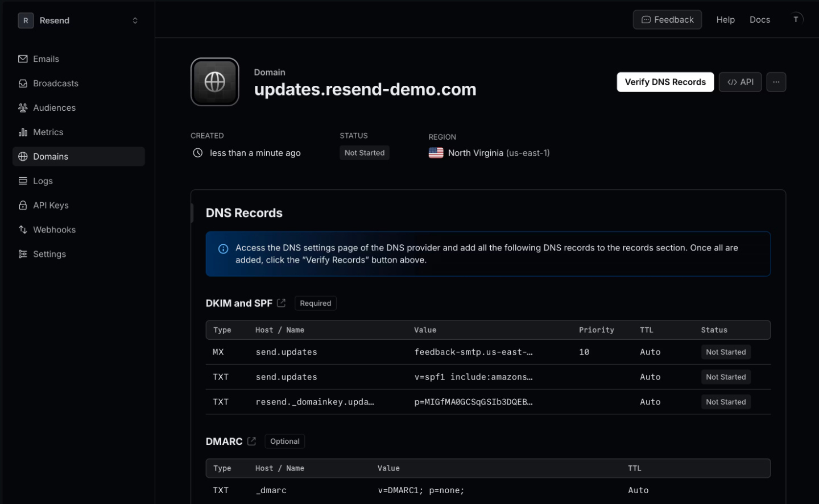Click the Verify DNS Records button
Viewport: 819px width, 504px height.
[x=665, y=81]
